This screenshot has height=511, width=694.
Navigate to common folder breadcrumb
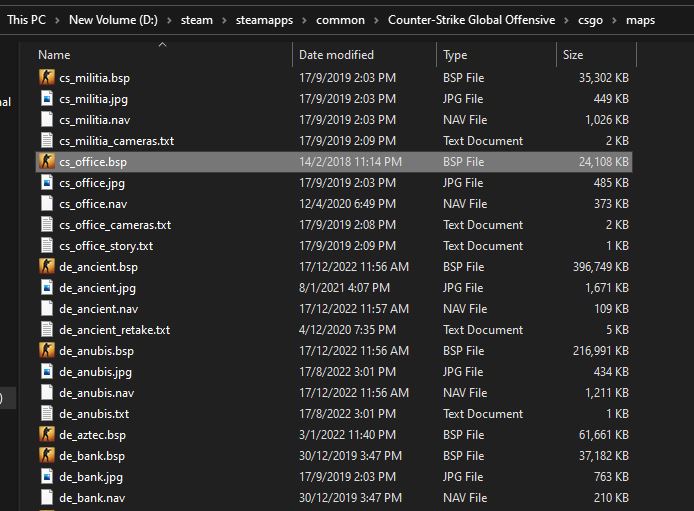pos(340,20)
